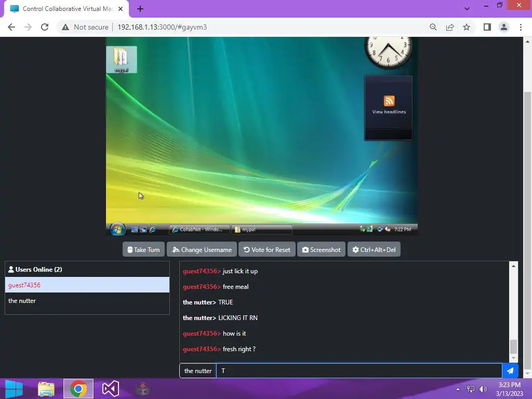Switch to mypal window in VM taskbar
The width and height of the screenshot is (532, 399).
coord(261,230)
